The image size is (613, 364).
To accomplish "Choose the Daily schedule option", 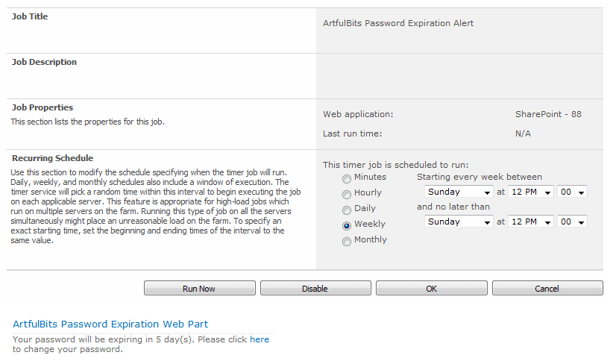I will coord(346,210).
